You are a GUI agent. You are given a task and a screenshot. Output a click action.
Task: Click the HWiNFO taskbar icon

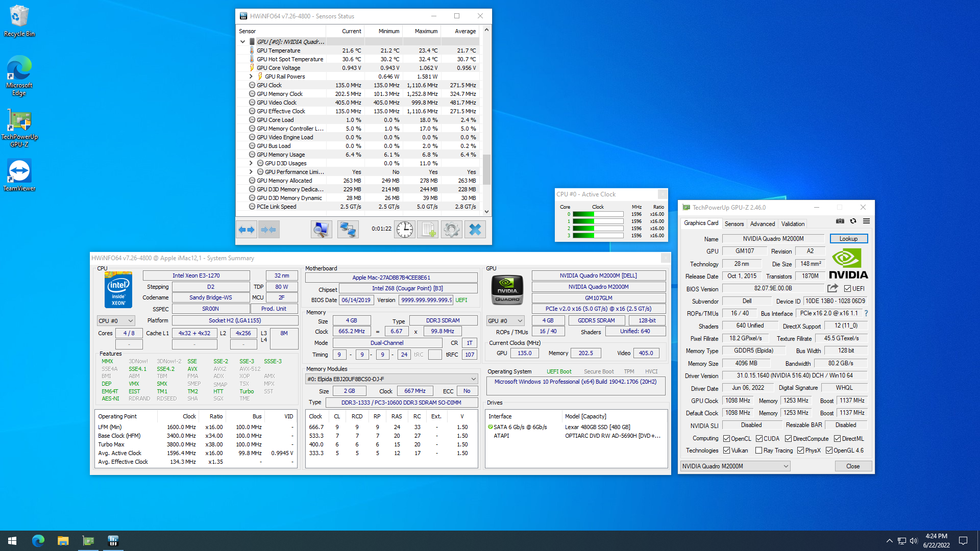tap(113, 541)
